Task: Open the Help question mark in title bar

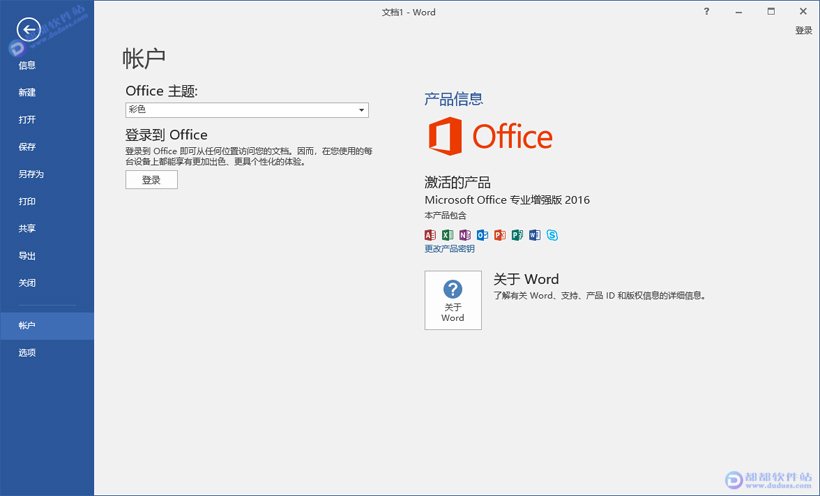Action: tap(707, 12)
